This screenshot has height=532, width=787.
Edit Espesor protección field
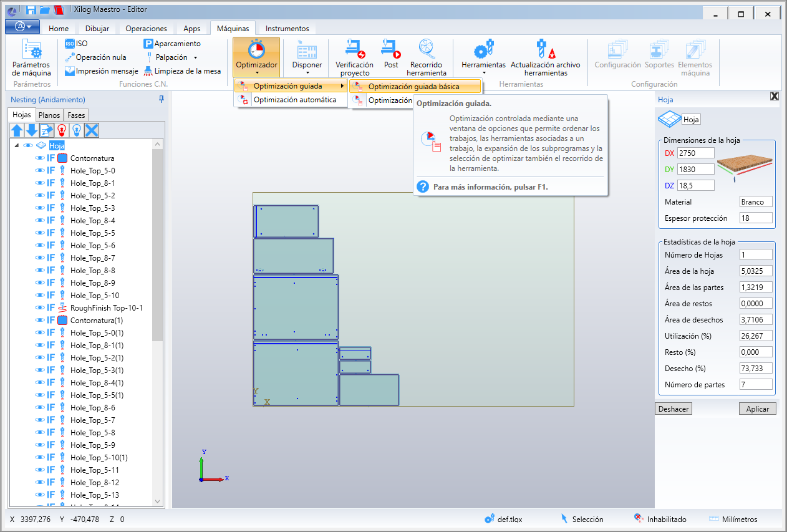(756, 218)
